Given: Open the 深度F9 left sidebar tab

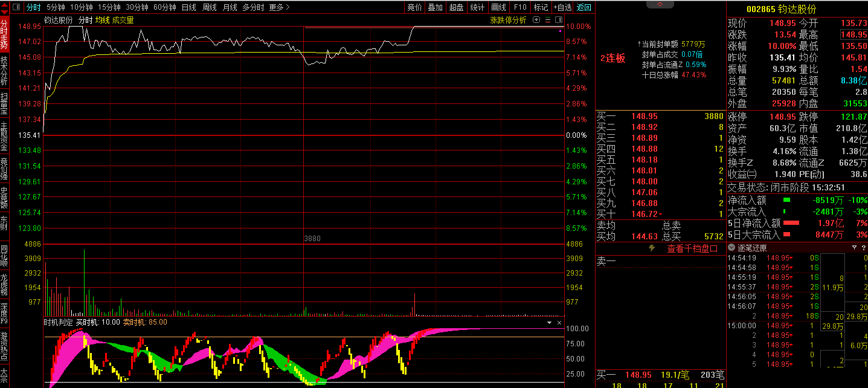Looking at the screenshot, I should tap(4, 314).
